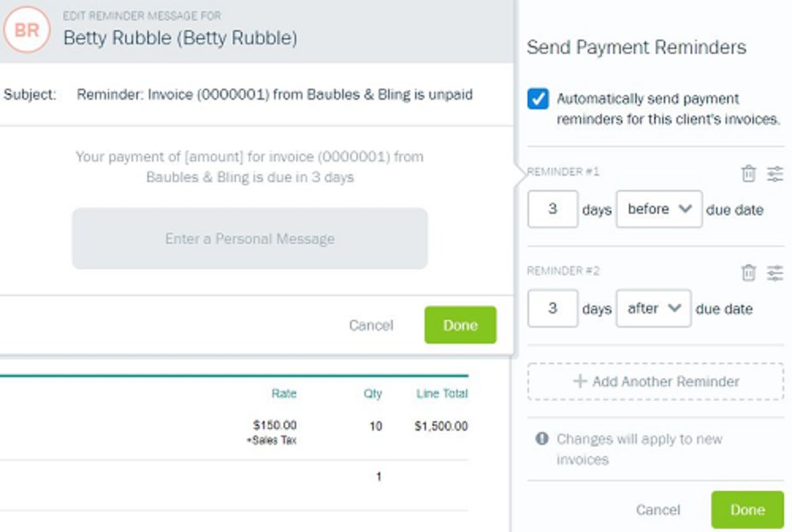792x532 pixels.
Task: Click the BR client avatar circle
Action: point(27,30)
